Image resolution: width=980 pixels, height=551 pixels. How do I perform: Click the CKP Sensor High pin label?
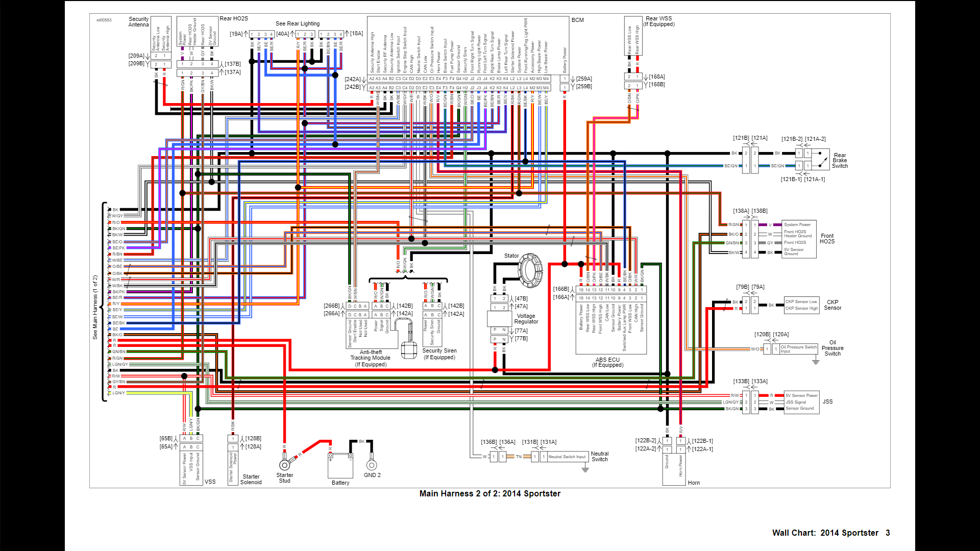801,308
